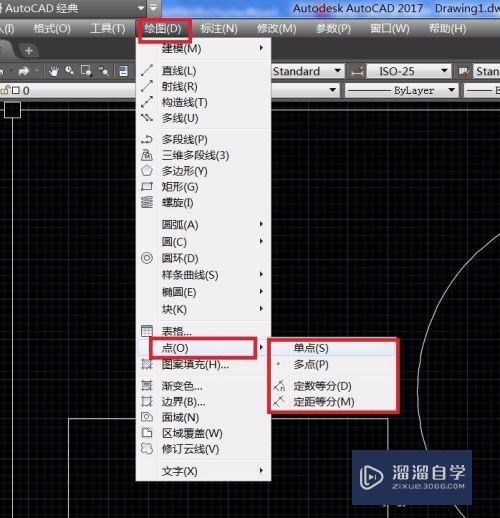Select the Multiline (多线) icon

[147, 118]
